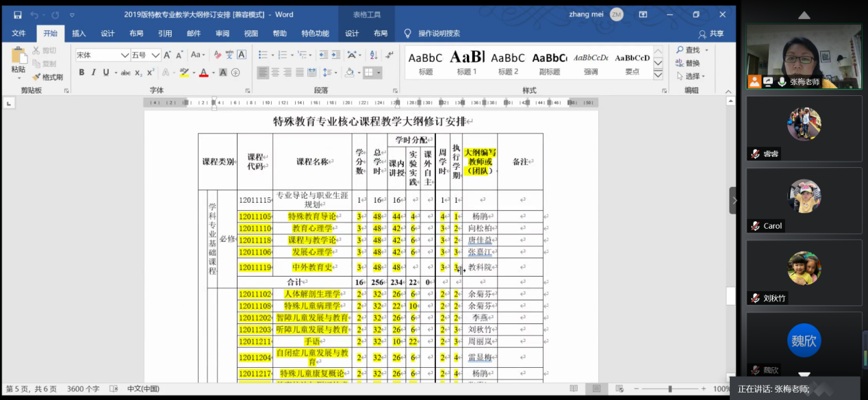Switch to the 审阅 (Review) tab
Screen dimensions: 868x400
pos(222,34)
